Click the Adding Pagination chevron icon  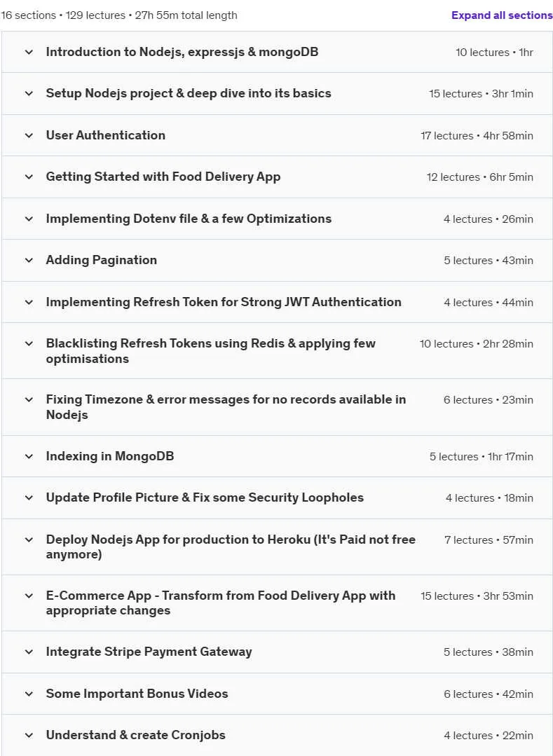point(29,261)
